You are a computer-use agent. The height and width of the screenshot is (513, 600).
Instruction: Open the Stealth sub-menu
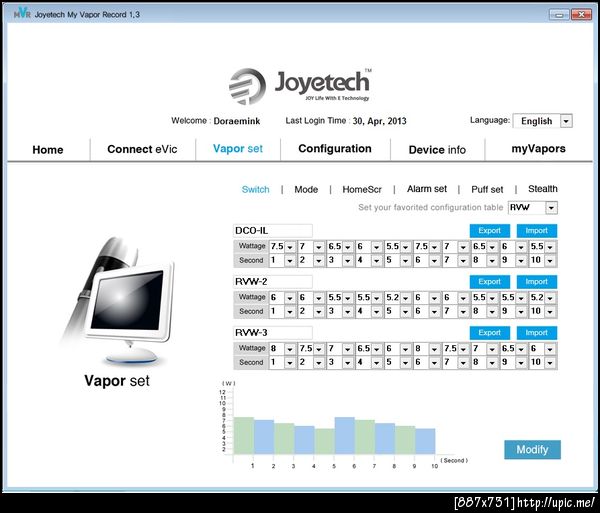click(543, 189)
